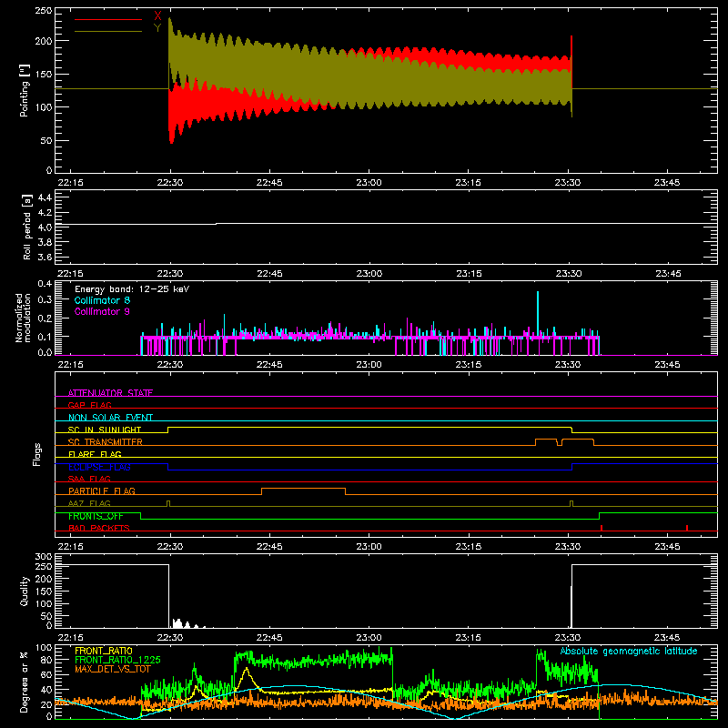
Task: Click the A4Z_FLAG pulse near 22:30
Action: [x=168, y=503]
